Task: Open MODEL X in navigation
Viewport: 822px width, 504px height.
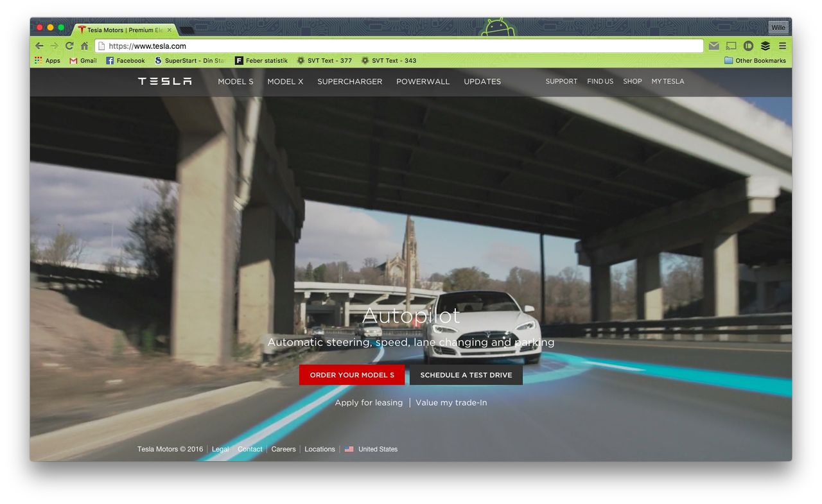Action: (x=285, y=82)
